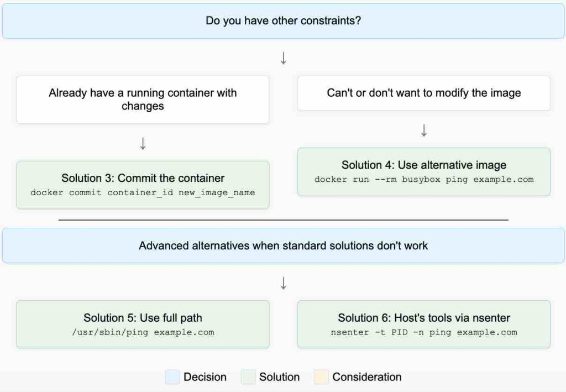This screenshot has width=566, height=392.
Task: Click the docker run busybox command text
Action: coord(424,179)
